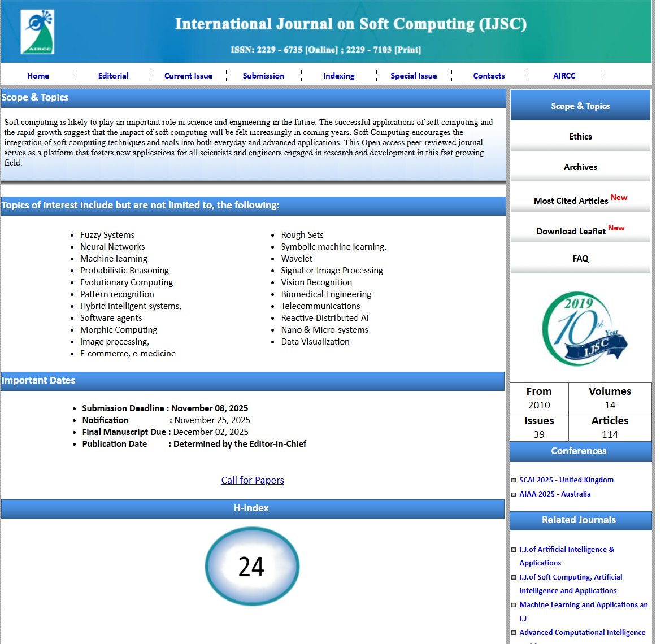
Task: Click the 'Machine learning' topic
Action: point(114,259)
